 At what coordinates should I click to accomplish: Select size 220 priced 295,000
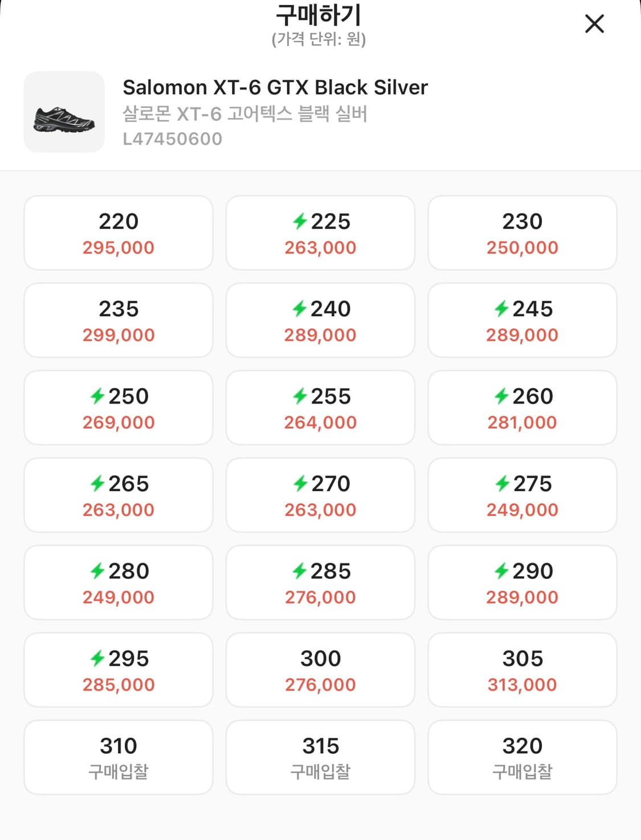click(x=119, y=233)
